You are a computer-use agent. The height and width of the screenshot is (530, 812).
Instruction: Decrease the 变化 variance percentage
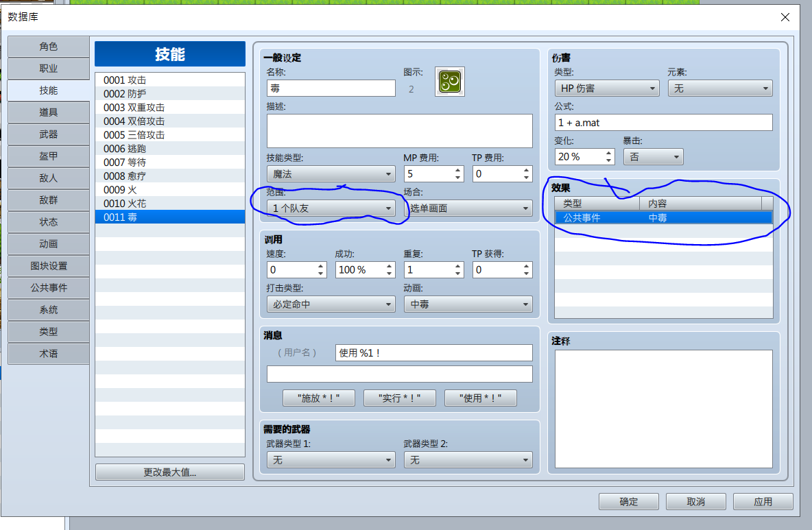coord(608,160)
